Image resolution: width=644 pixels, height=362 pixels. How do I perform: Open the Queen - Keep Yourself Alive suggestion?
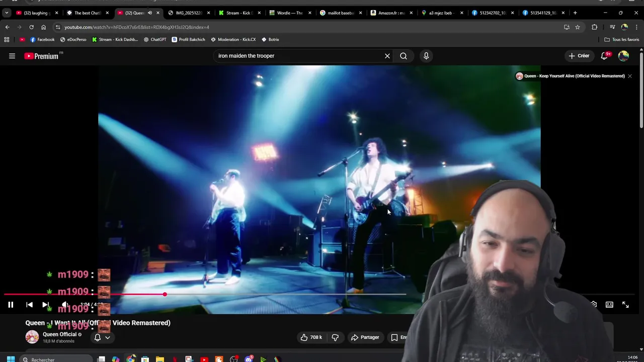click(x=570, y=76)
